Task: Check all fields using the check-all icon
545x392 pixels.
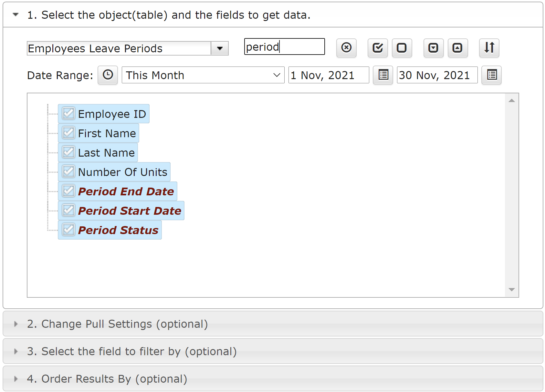Action: point(378,48)
